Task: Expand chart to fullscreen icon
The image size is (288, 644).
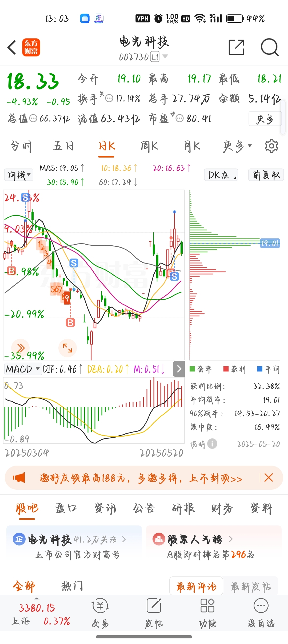Action: (67, 348)
